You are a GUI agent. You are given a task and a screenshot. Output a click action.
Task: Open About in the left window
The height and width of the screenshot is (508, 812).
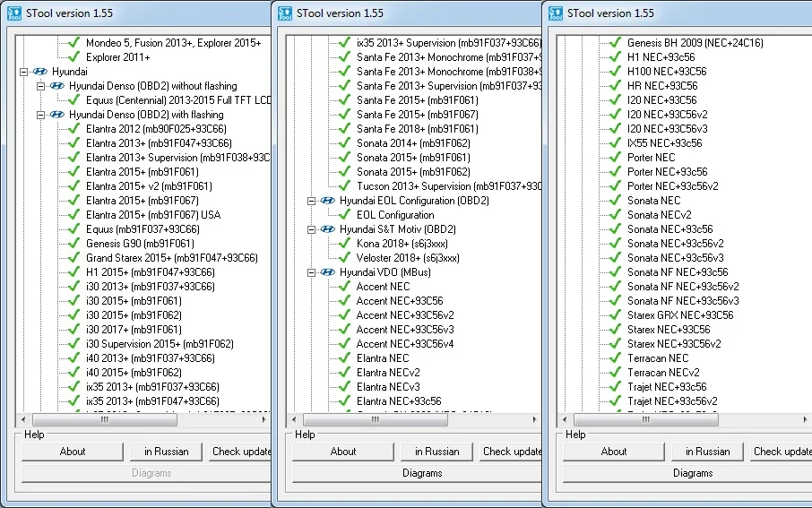pos(73,452)
